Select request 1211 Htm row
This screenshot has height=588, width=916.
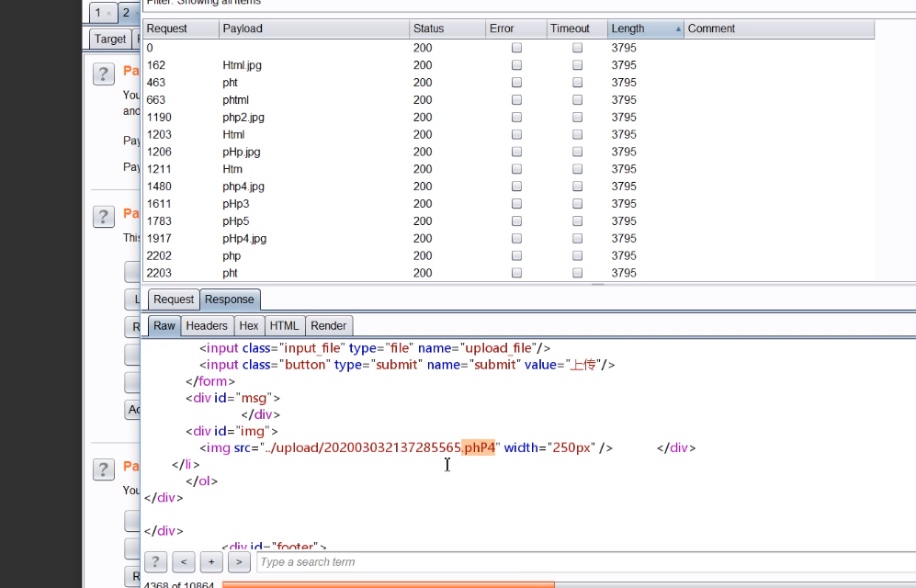[508, 169]
